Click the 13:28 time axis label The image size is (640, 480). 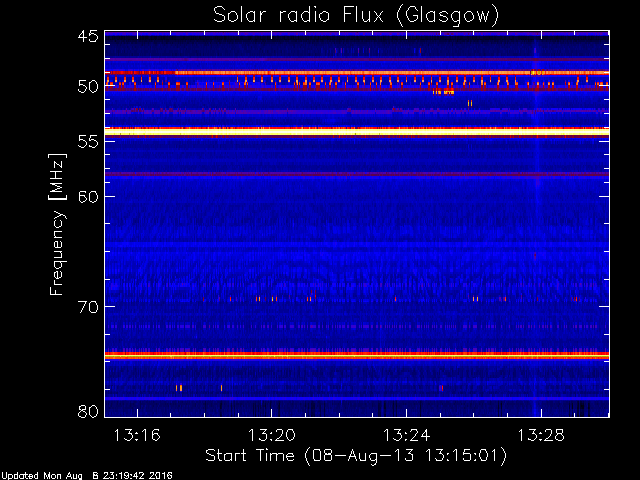[x=541, y=435]
